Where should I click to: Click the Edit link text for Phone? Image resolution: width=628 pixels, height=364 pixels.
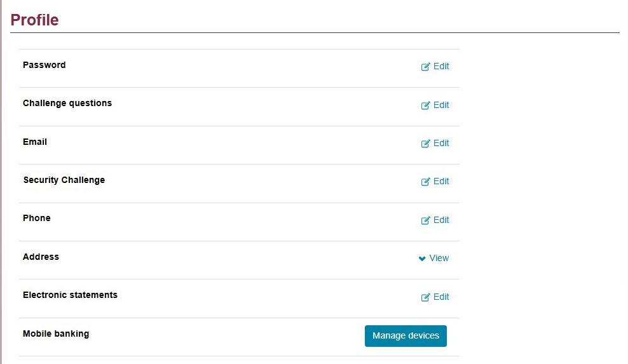point(441,220)
